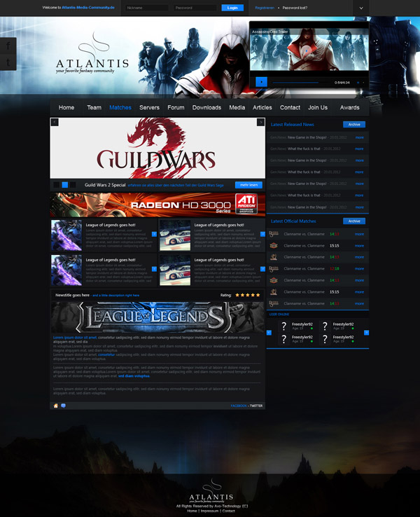
Task: Click the five-star article rating
Action: 247,295
